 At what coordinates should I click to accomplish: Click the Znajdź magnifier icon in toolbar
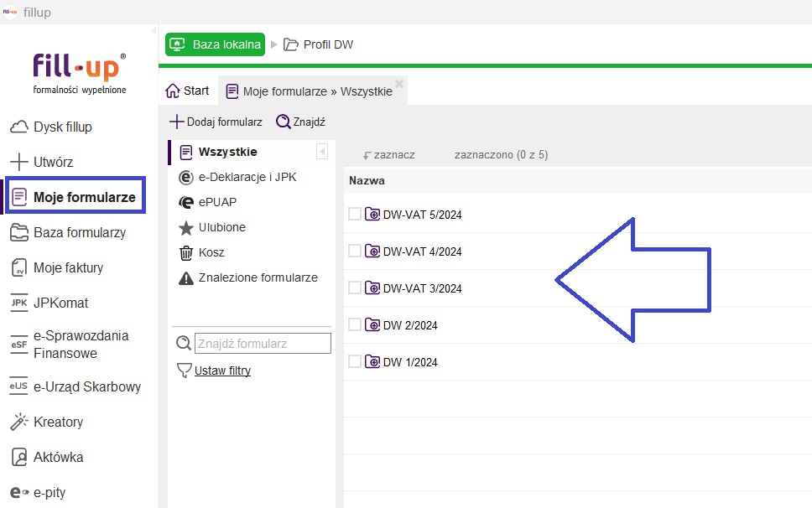pos(284,122)
